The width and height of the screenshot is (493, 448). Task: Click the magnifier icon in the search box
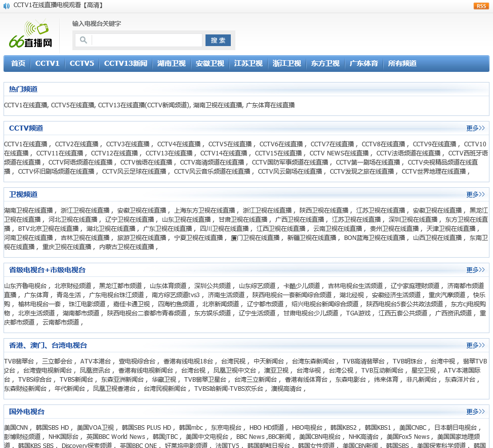(x=84, y=40)
